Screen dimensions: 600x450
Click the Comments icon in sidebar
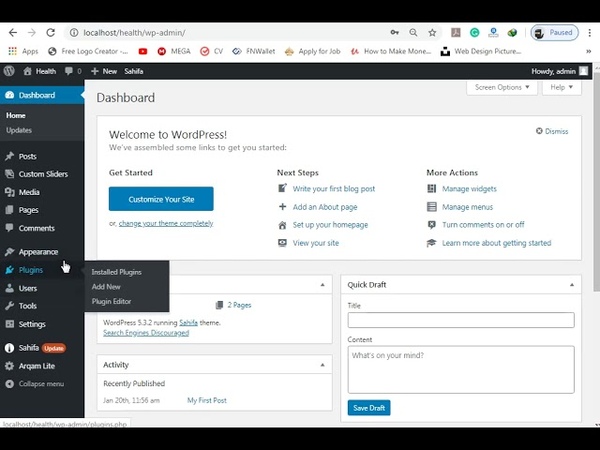tap(10, 228)
